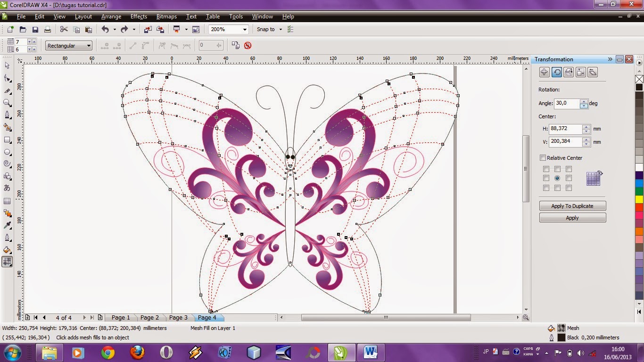Screen dimensions: 644x362
Task: Open Google Chrome from the taskbar
Action: point(108,352)
